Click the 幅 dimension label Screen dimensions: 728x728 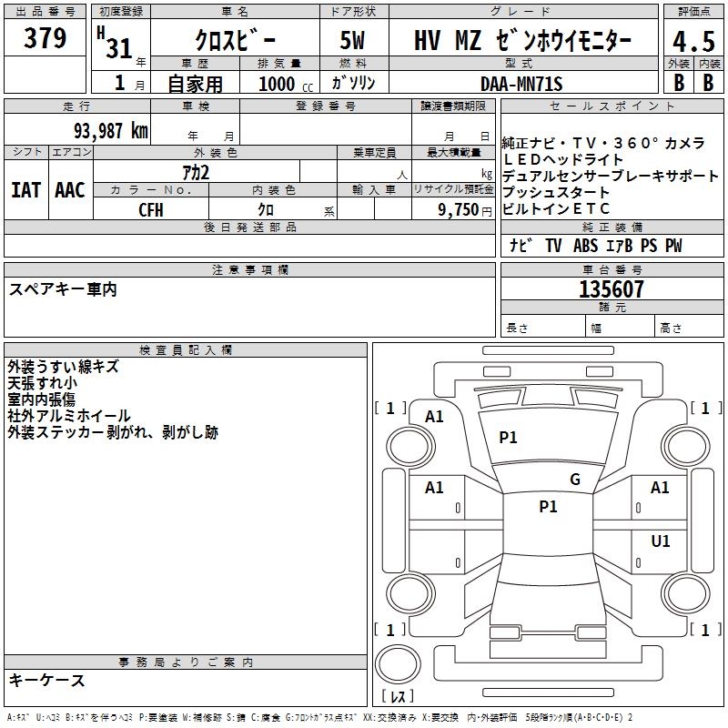pos(596,329)
